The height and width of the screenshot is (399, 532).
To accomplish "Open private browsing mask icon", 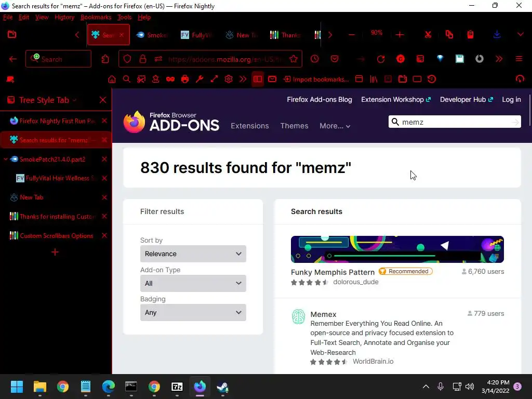I will [170, 79].
